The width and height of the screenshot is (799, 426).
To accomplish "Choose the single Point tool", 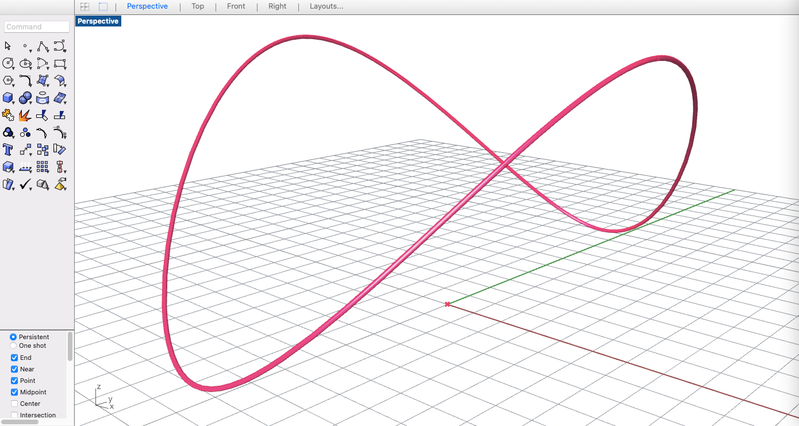I will coord(25,46).
